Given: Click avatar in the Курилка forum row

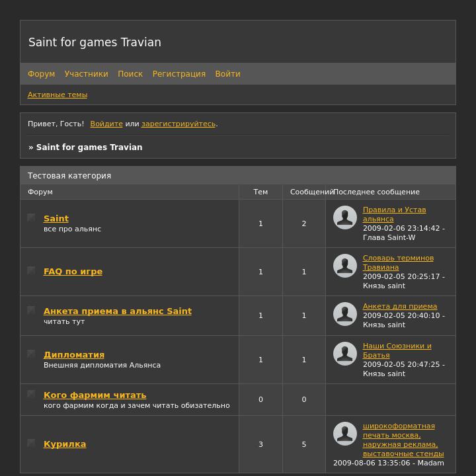Looking at the screenshot, I should pos(345,434).
